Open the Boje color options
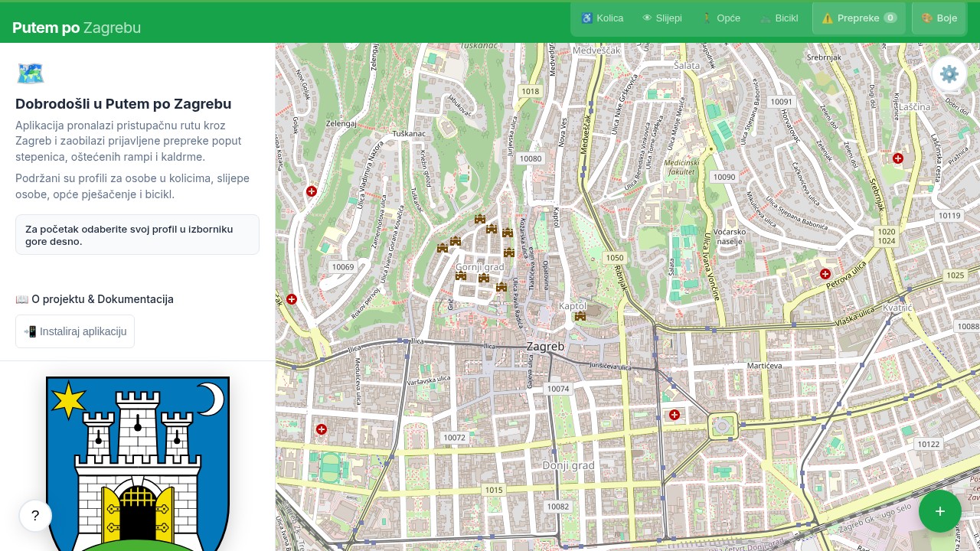The image size is (980, 551). 939,18
